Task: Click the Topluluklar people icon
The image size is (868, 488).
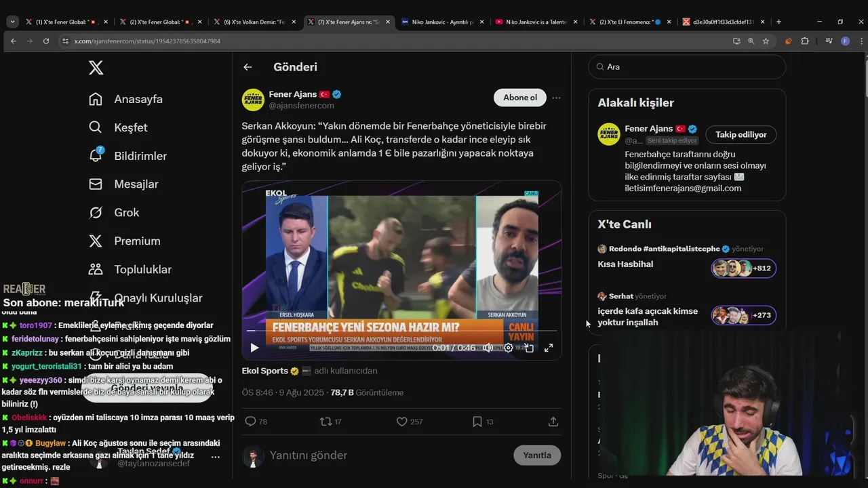Action: point(96,270)
